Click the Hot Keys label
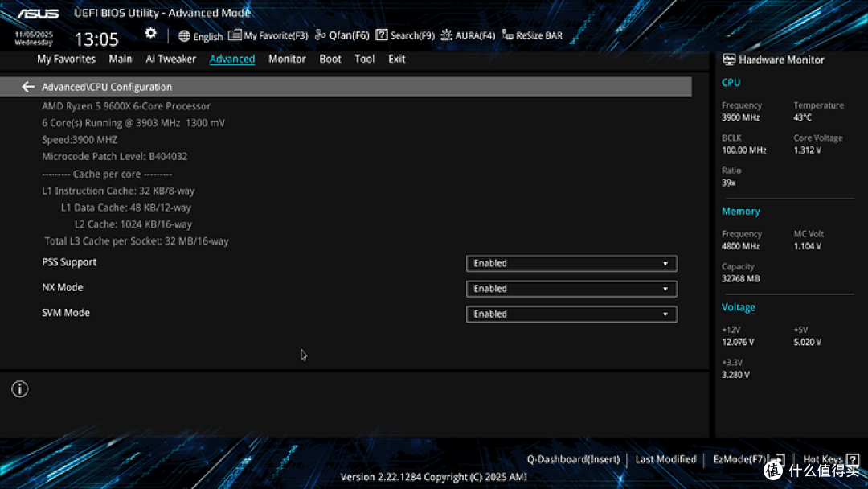868x489 pixels. click(x=823, y=459)
